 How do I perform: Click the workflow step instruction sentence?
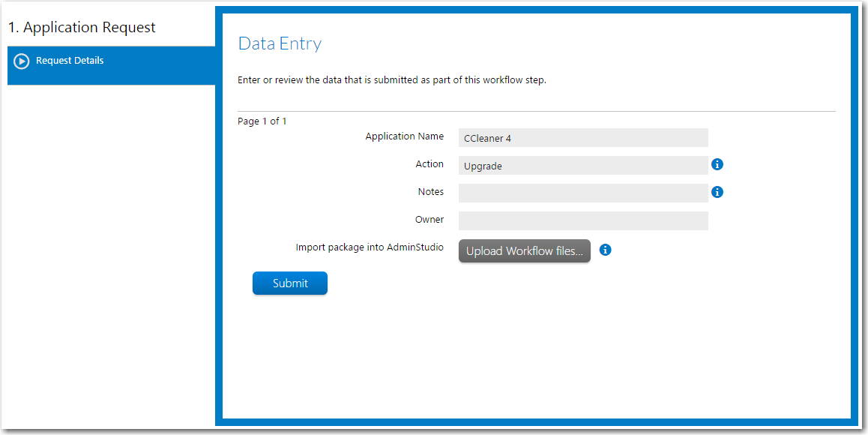coord(392,80)
